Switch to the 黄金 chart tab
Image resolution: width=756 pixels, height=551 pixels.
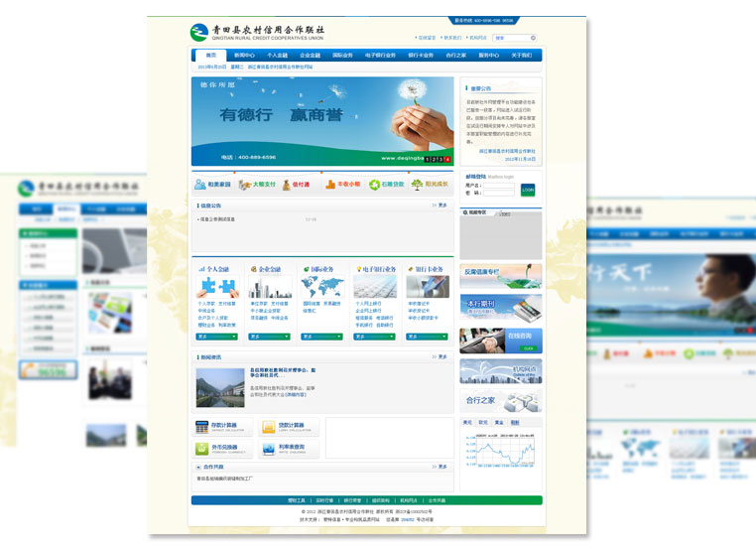pyautogui.click(x=499, y=423)
